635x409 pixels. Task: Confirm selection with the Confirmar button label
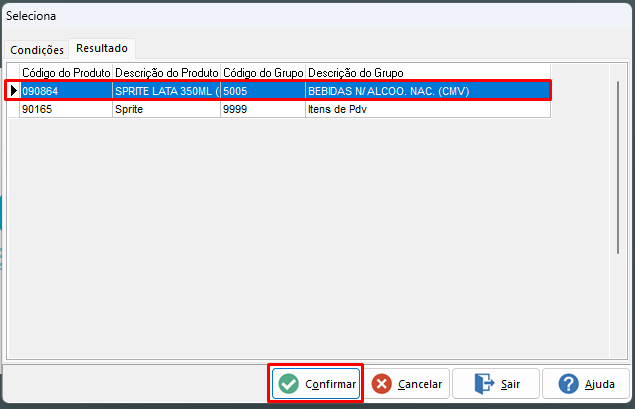click(330, 384)
